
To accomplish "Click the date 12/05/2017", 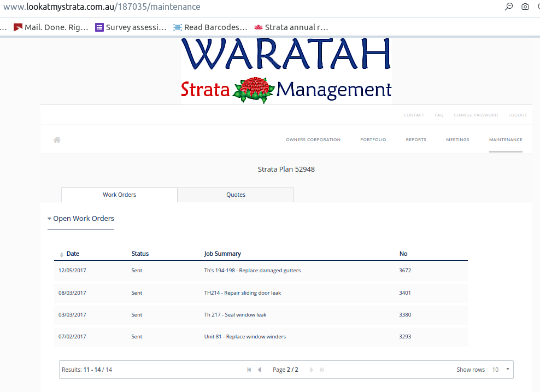I will point(72,271).
